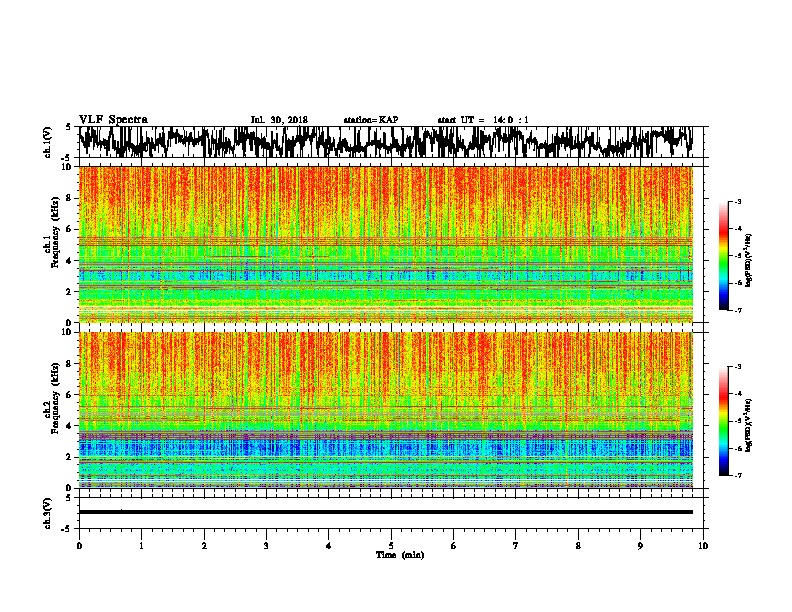Click the ch.2 spectrogram color bar
The image size is (792, 612).
click(x=723, y=421)
